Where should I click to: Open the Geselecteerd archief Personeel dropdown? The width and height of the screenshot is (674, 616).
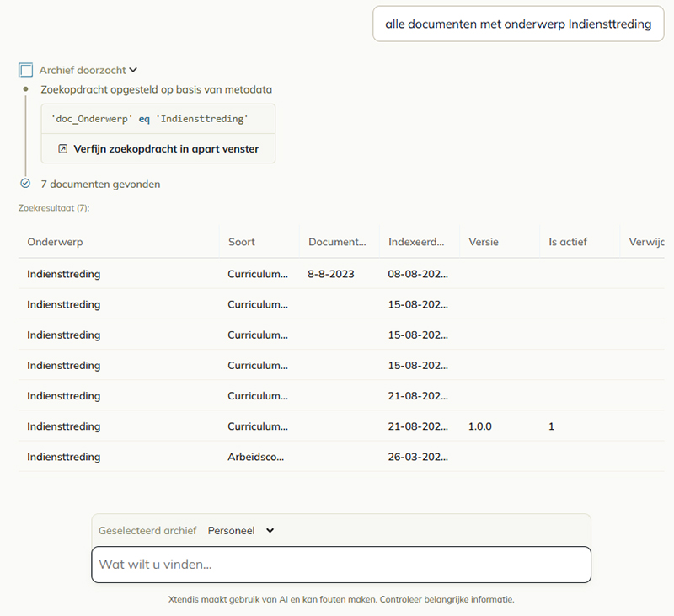(241, 530)
